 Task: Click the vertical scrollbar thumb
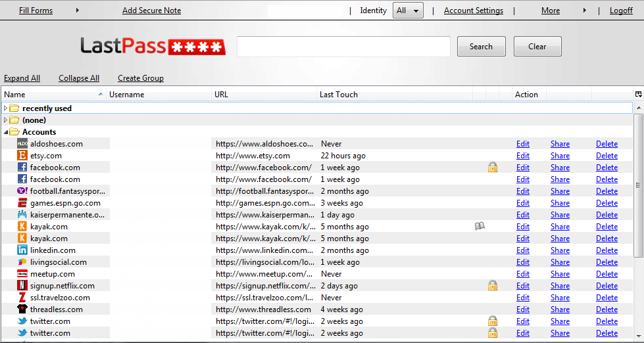pos(638,185)
